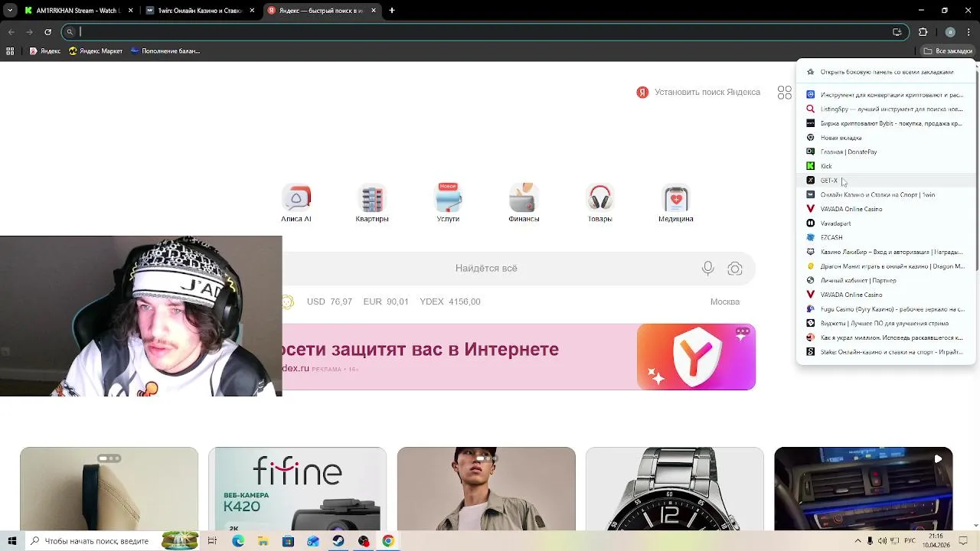Open Windows notification center icon
Screen dimensions: 980x551
pos(963,541)
